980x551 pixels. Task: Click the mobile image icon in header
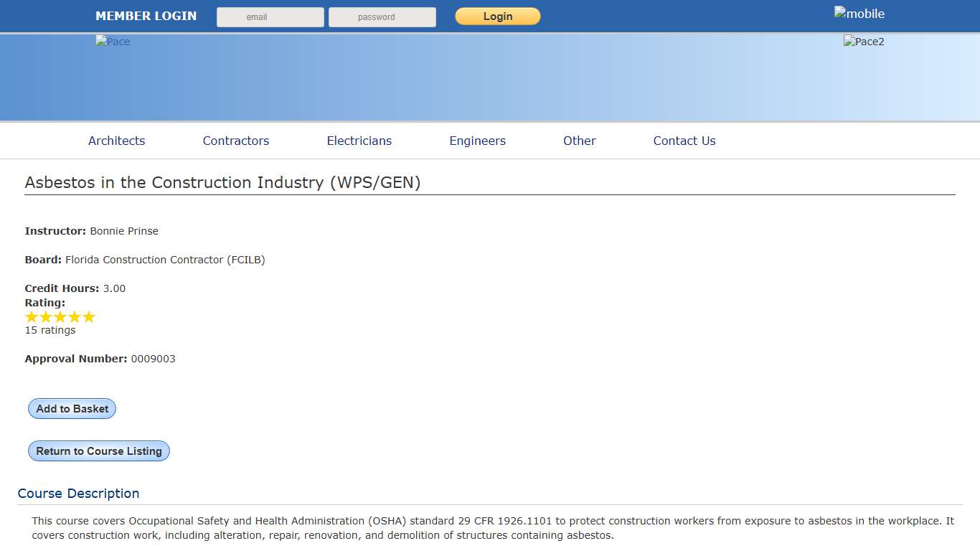point(859,14)
